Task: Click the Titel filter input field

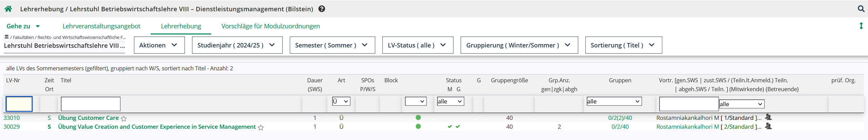Action: click(x=91, y=104)
